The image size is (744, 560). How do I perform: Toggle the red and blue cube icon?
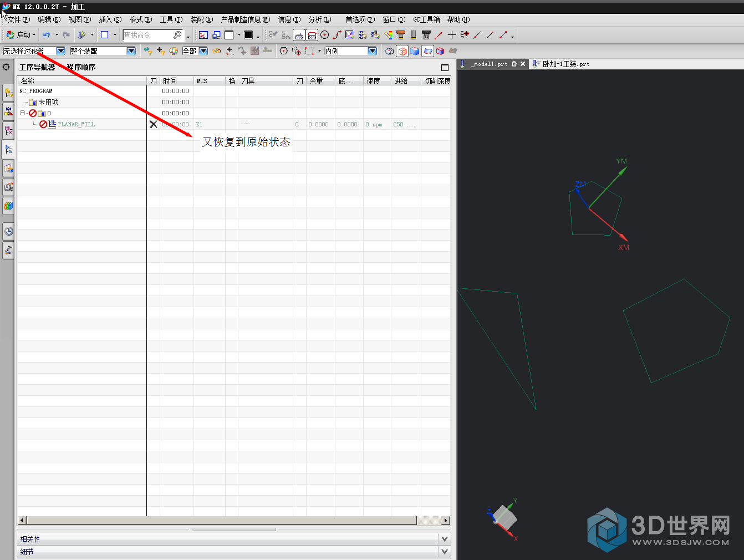coord(440,51)
